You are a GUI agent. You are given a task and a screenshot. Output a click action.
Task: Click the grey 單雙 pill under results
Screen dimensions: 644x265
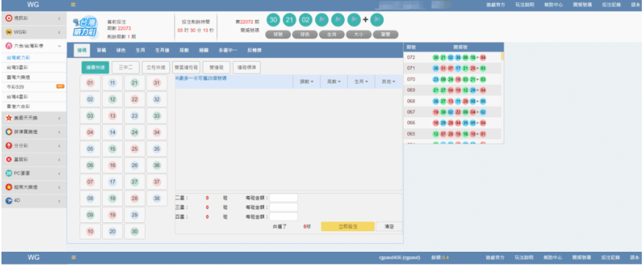pyautogui.click(x=386, y=35)
